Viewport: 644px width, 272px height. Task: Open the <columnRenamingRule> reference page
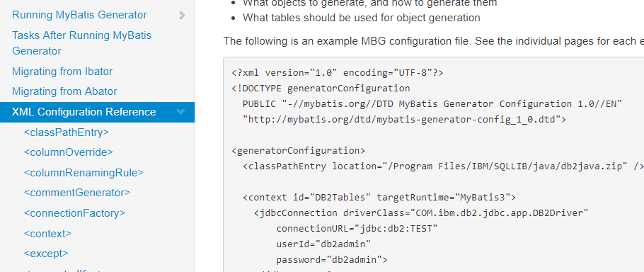[x=84, y=173]
